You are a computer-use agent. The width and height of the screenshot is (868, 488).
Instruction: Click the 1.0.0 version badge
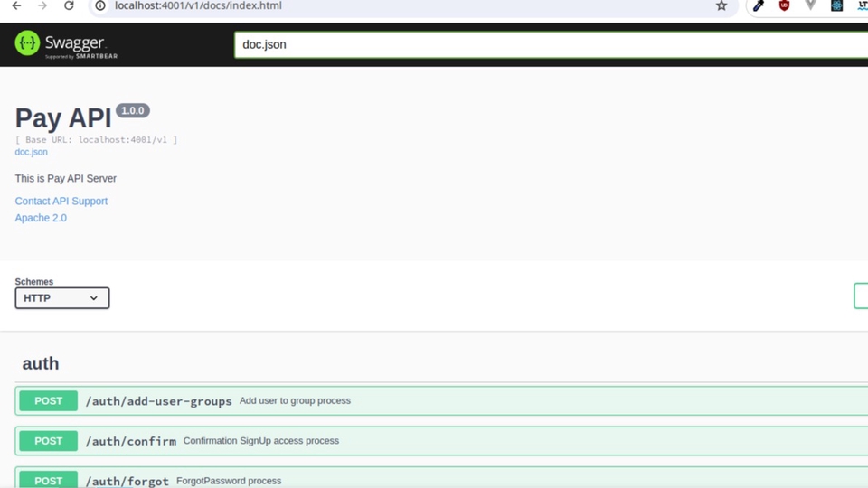point(133,110)
